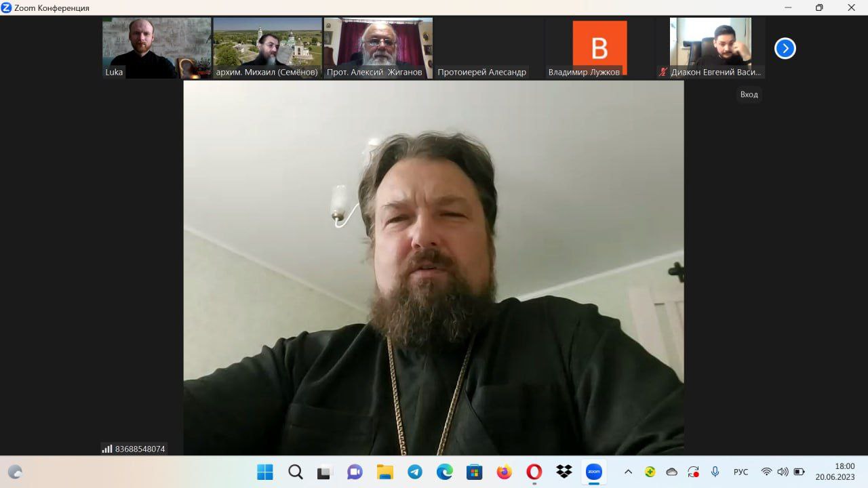This screenshot has height=488, width=868.
Task: Click the Zoom icon in the taskbar
Action: click(593, 472)
